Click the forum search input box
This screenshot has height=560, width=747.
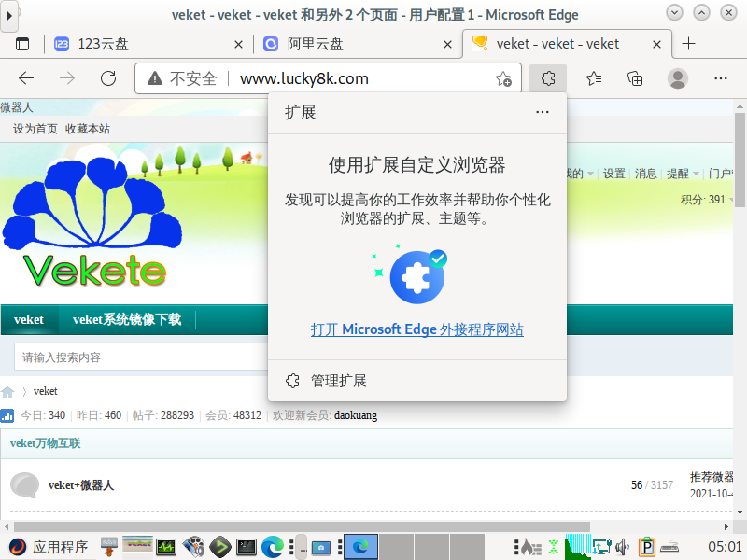tap(141, 357)
